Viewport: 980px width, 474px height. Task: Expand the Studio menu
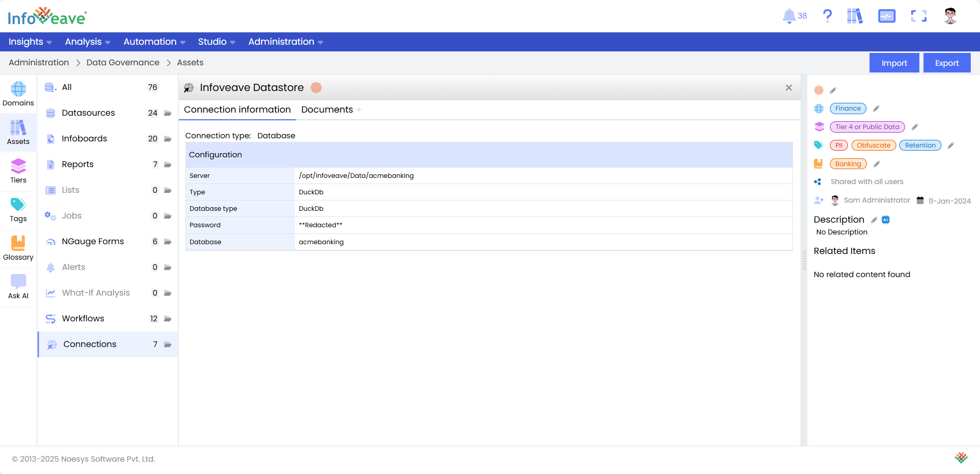coord(216,42)
